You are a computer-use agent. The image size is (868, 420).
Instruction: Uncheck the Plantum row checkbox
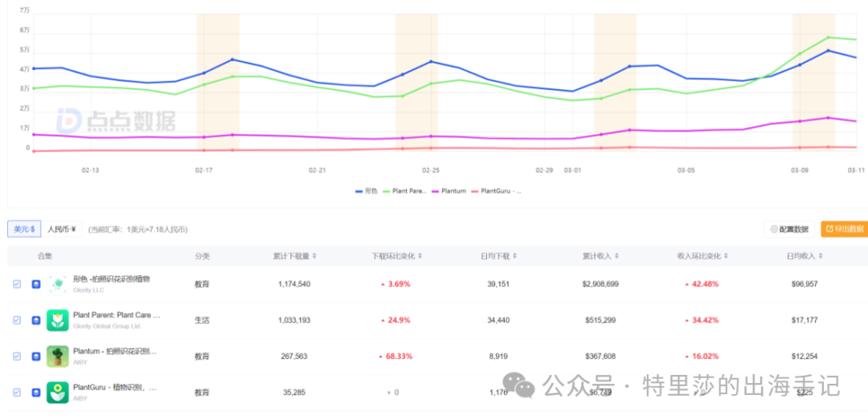(17, 356)
